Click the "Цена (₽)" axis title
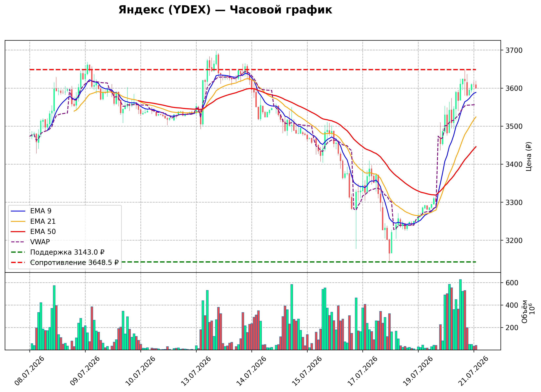The height and width of the screenshot is (392, 541). pos(529,156)
